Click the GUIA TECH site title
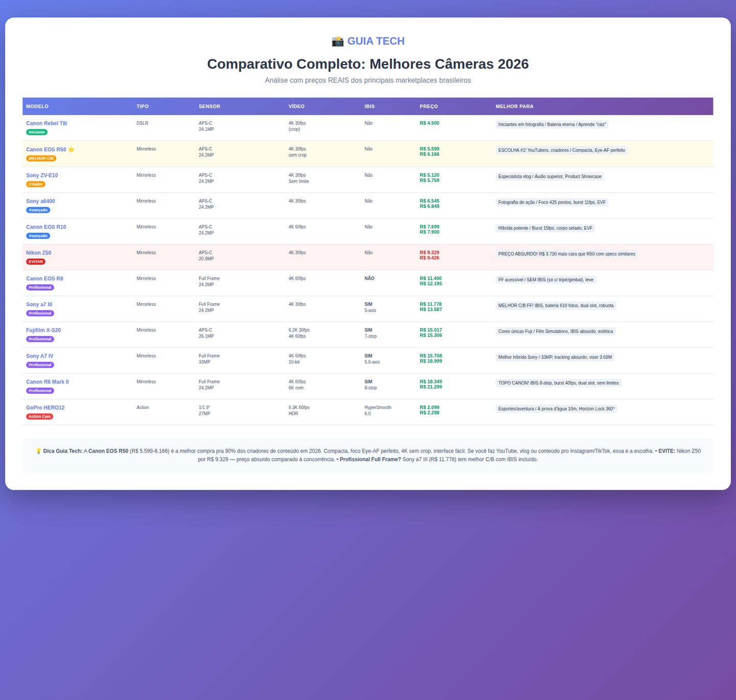 376,41
